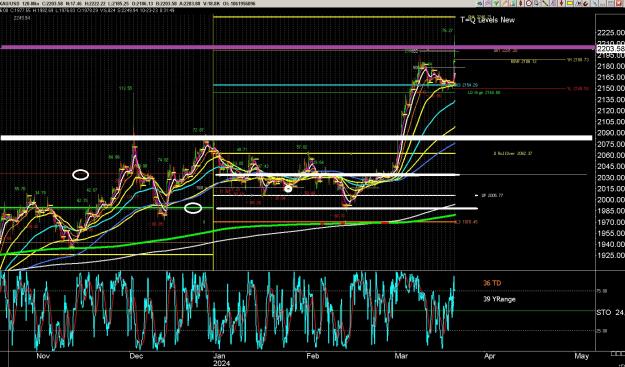Select the yellow rectangle drawing tool
This screenshot has width=625, height=367.
coord(570,3)
